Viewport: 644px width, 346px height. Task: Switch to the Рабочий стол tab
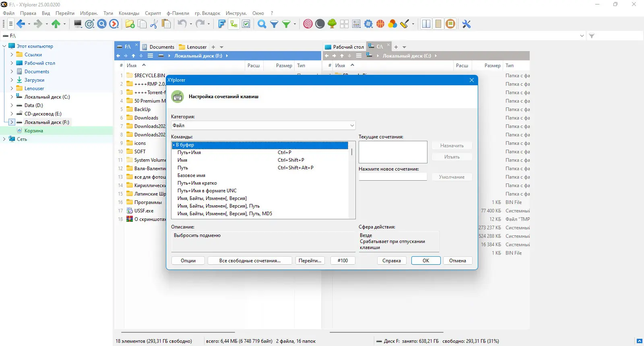point(344,47)
